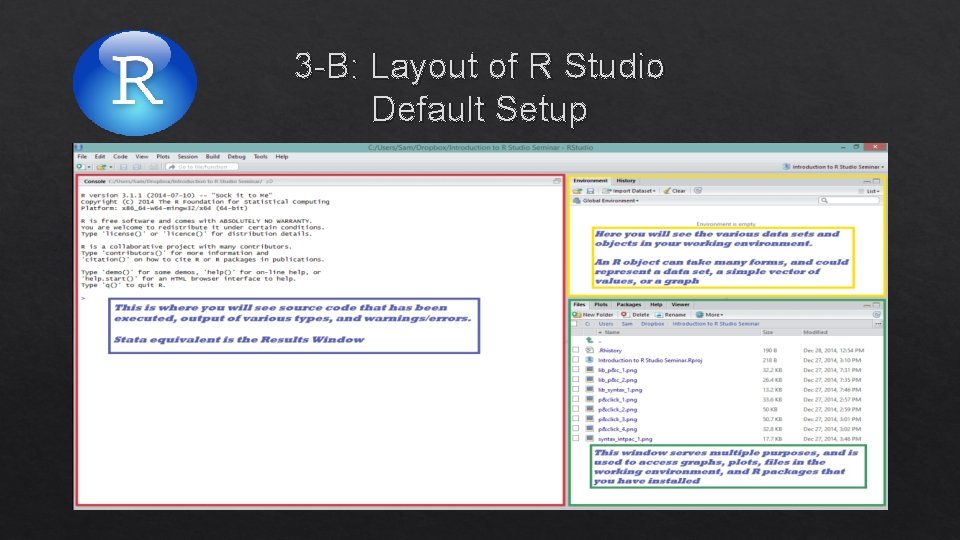Open the Tools menu
Image resolution: width=960 pixels, height=540 pixels.
pyautogui.click(x=260, y=157)
